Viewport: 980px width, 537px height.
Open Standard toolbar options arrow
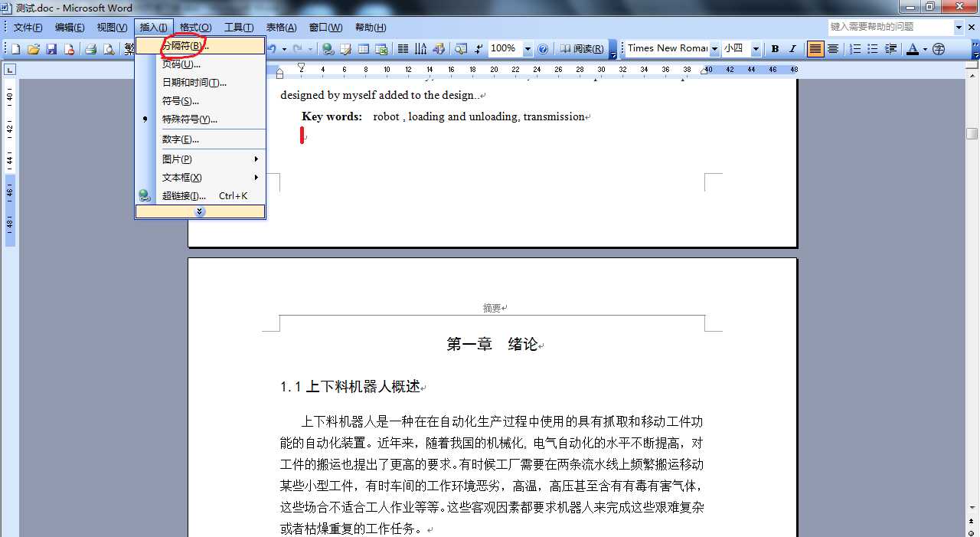click(x=613, y=49)
